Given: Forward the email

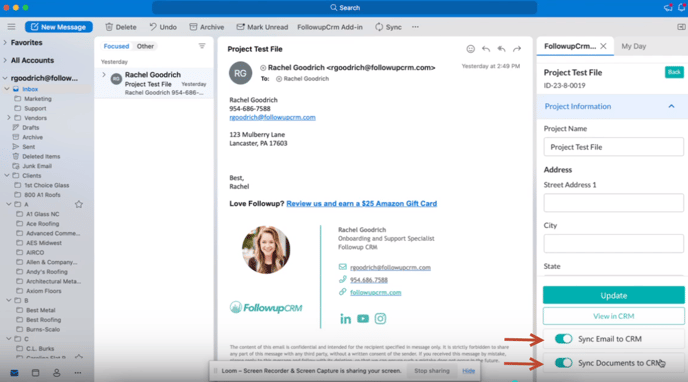Looking at the screenshot, I should (517, 49).
